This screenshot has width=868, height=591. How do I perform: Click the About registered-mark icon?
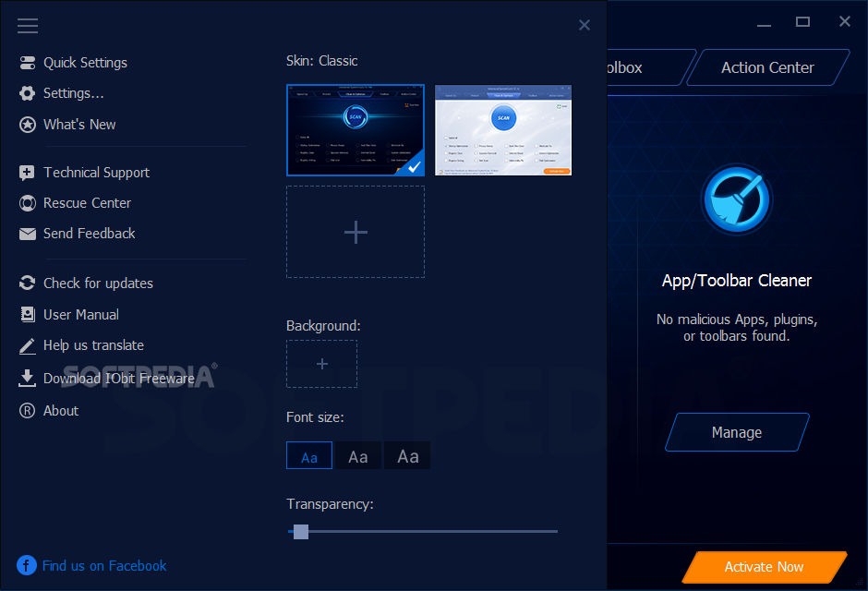point(27,411)
